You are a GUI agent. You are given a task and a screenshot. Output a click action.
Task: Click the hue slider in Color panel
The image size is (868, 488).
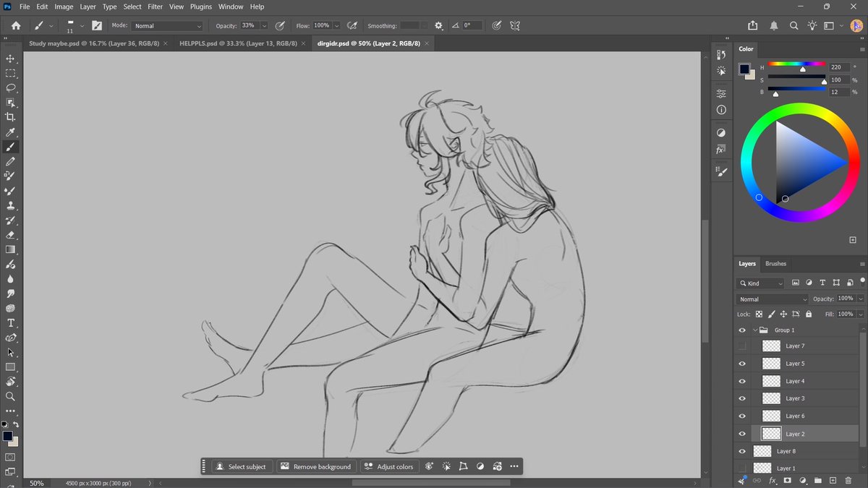[796, 65]
